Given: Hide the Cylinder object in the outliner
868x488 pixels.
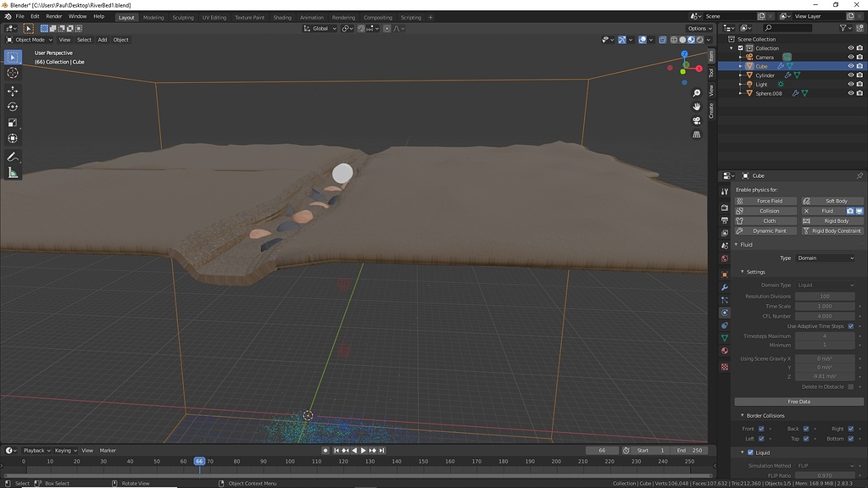Looking at the screenshot, I should pos(851,75).
